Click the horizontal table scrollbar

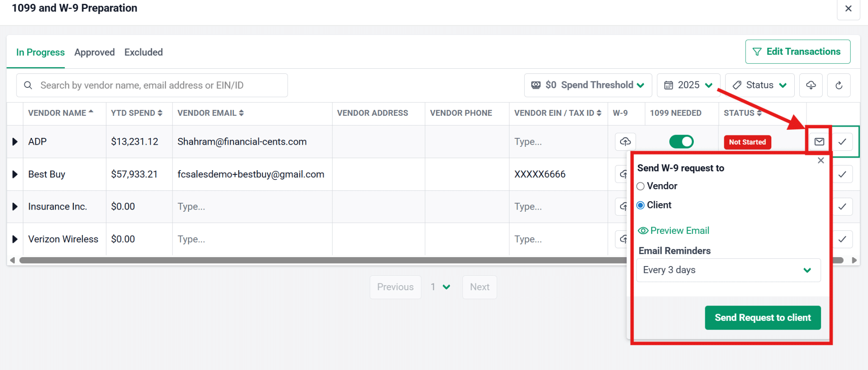[x=431, y=260]
